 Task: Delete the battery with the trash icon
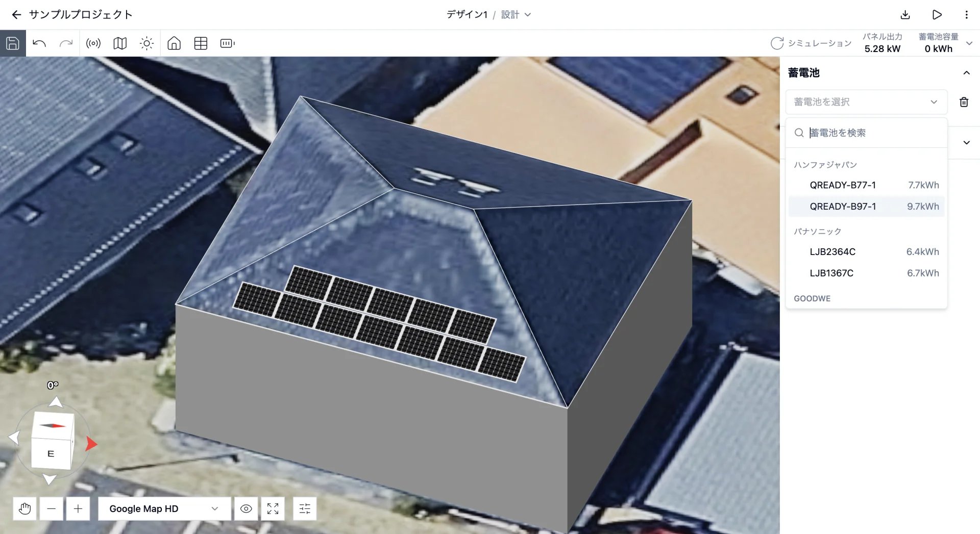coord(964,102)
